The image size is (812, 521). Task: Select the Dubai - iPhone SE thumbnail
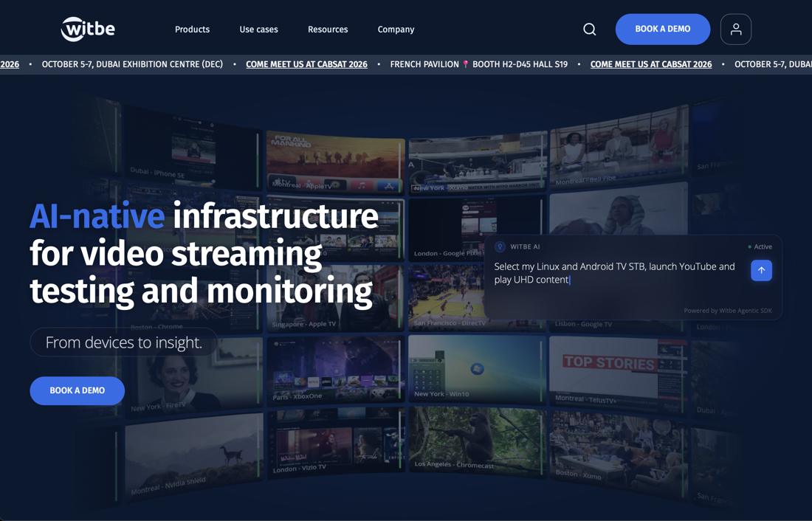point(193,148)
